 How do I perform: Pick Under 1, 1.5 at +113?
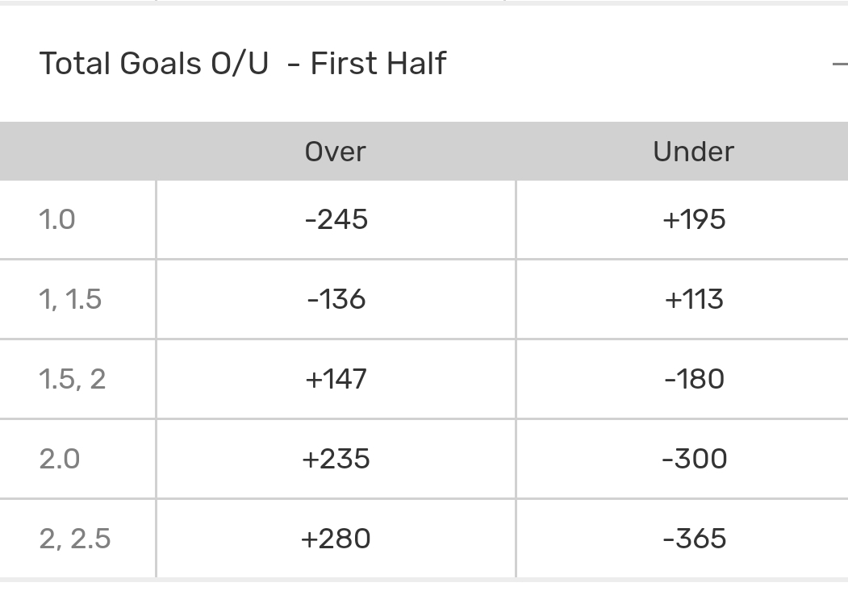pyautogui.click(x=693, y=299)
